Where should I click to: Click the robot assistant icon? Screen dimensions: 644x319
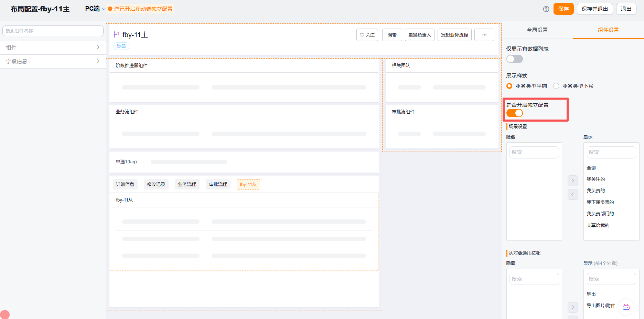(x=626, y=307)
